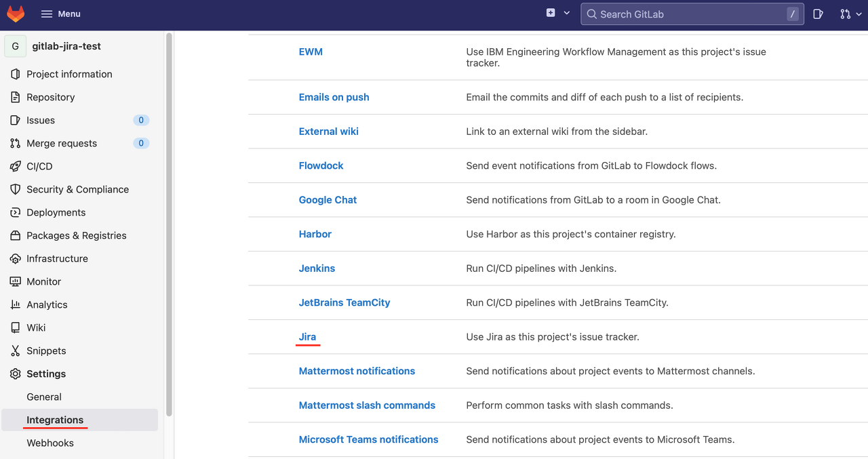This screenshot has width=868, height=459.
Task: Click 'Send event notifications from GitLab to Flowdock flows.'
Action: coord(591,165)
